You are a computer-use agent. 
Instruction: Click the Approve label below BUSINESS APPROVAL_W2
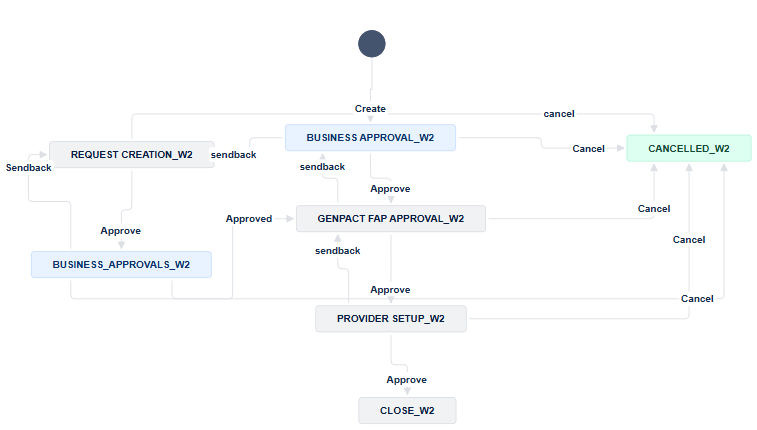click(390, 189)
